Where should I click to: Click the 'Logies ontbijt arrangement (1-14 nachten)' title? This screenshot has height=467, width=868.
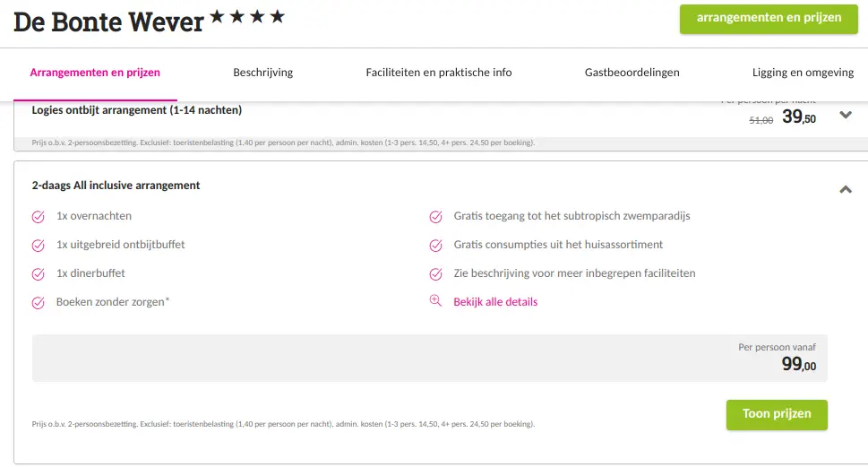coord(137,110)
